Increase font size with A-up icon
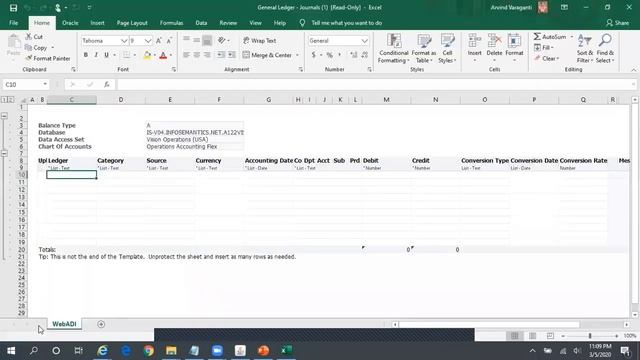The width and height of the screenshot is (640, 360). point(159,40)
